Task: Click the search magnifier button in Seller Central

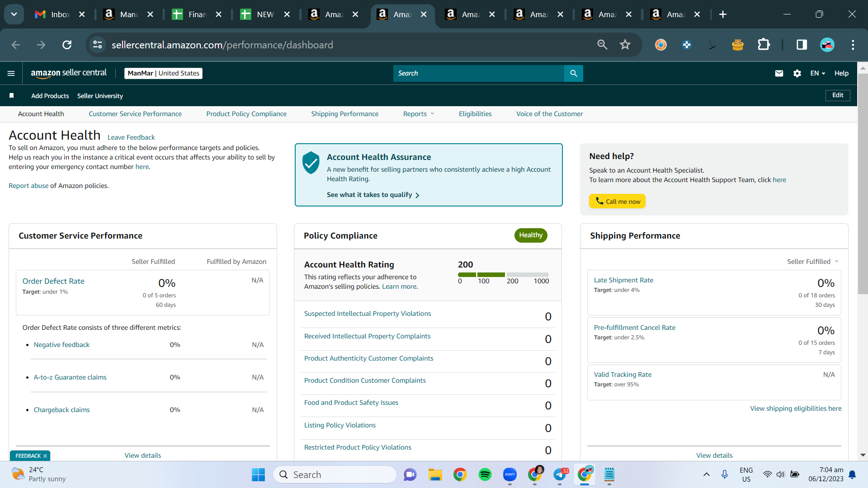Action: point(573,73)
